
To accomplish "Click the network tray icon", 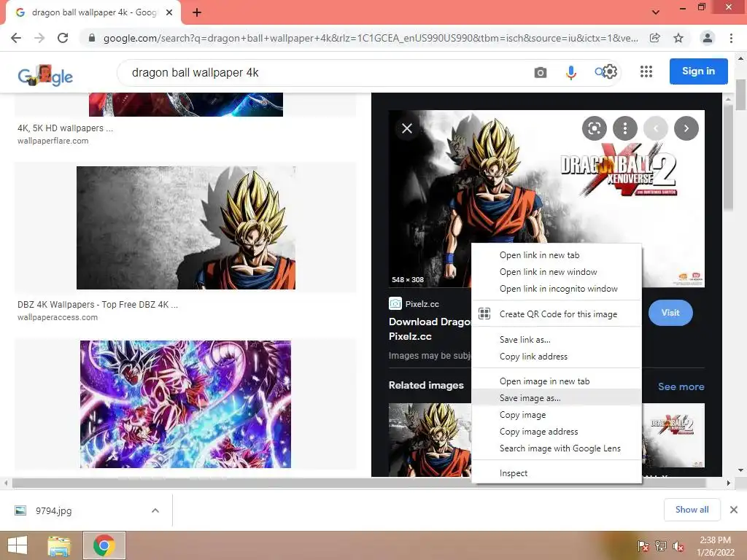I will pyautogui.click(x=661, y=545).
